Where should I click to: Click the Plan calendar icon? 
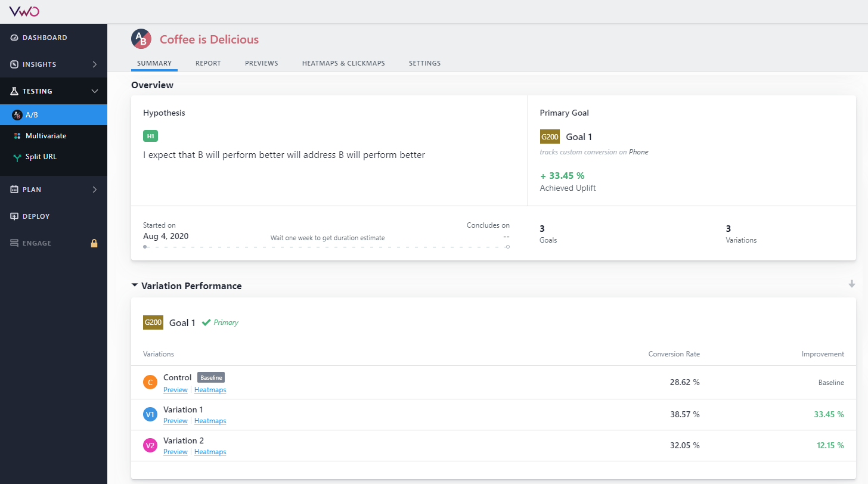14,190
